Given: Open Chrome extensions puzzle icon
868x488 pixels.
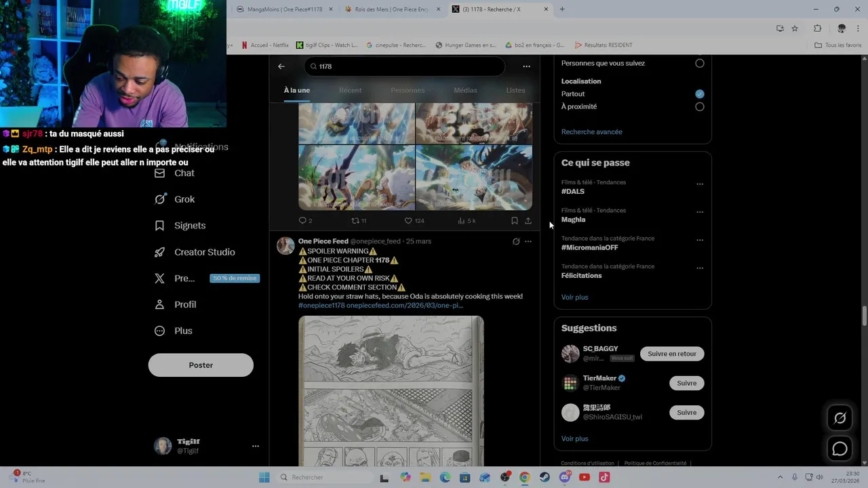Looking at the screenshot, I should coord(817,28).
